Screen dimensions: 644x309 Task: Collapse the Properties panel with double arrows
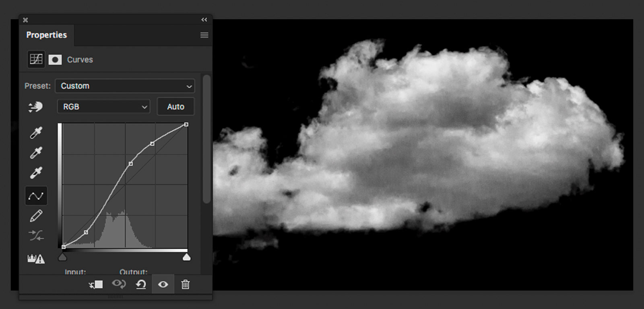tap(204, 20)
